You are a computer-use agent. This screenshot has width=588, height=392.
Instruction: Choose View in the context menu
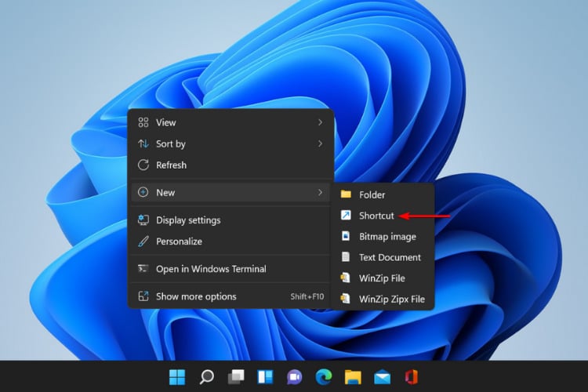230,122
